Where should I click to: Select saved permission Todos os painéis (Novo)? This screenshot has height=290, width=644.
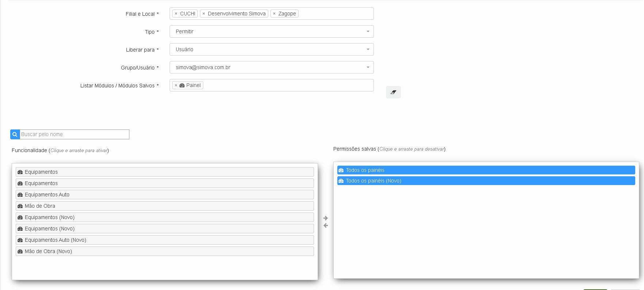tap(486, 181)
